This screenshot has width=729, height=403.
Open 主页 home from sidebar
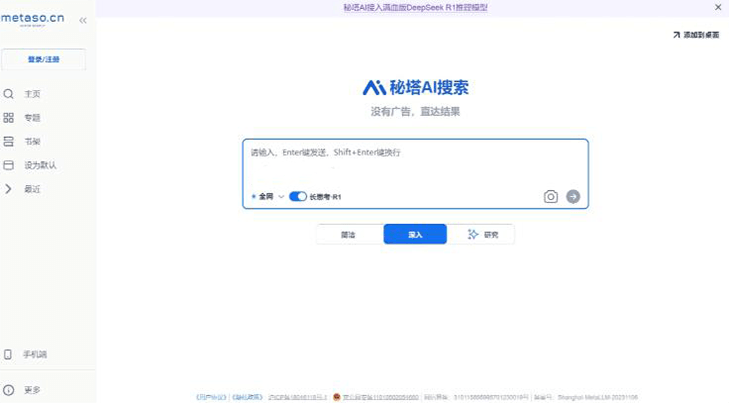[32, 94]
